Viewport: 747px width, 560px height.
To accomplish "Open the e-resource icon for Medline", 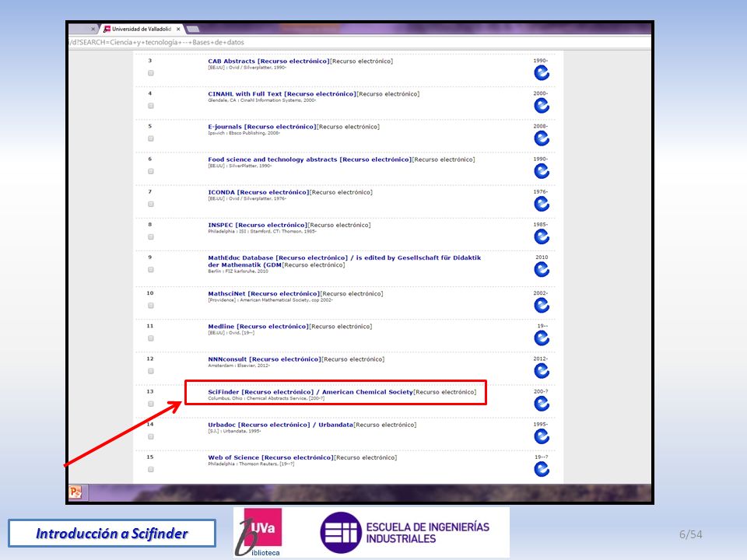I will coord(542,338).
